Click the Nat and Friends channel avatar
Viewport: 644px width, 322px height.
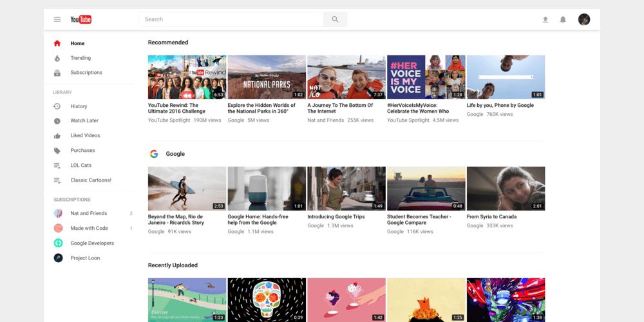click(x=59, y=213)
